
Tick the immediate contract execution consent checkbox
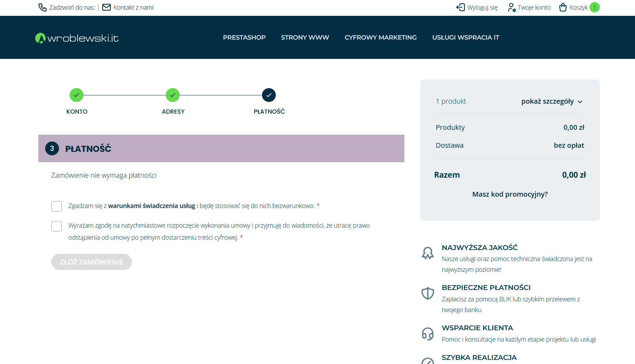coord(57,226)
